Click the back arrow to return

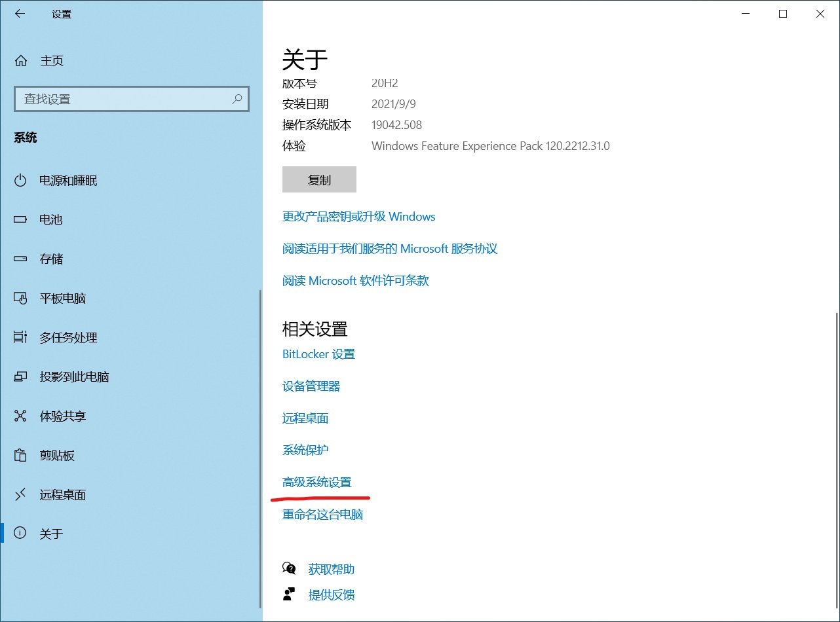click(18, 13)
